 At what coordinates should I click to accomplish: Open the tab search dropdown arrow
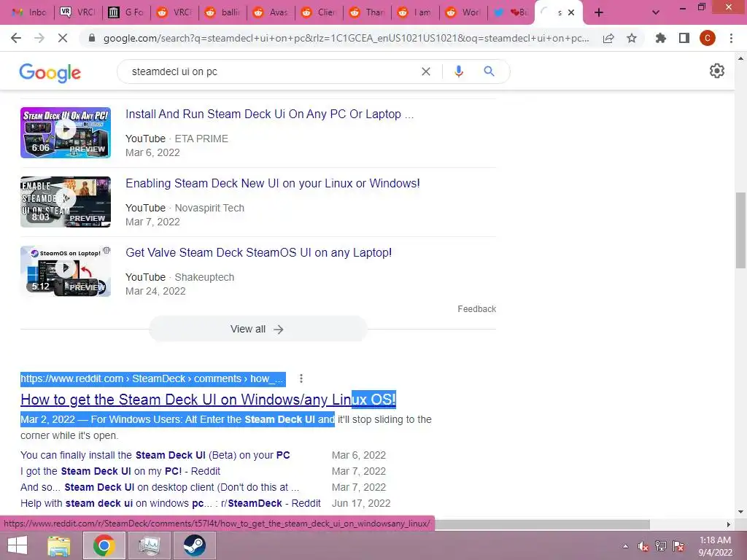tap(656, 13)
